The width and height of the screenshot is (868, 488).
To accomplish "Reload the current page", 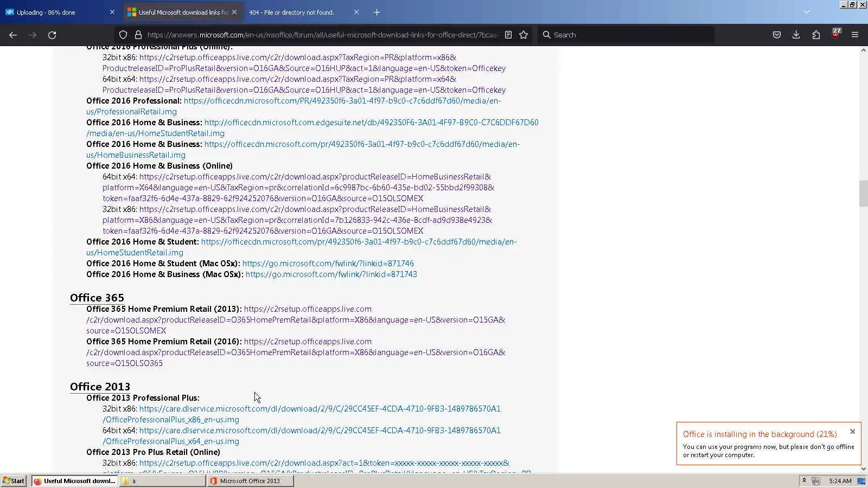I will pyautogui.click(x=52, y=35).
